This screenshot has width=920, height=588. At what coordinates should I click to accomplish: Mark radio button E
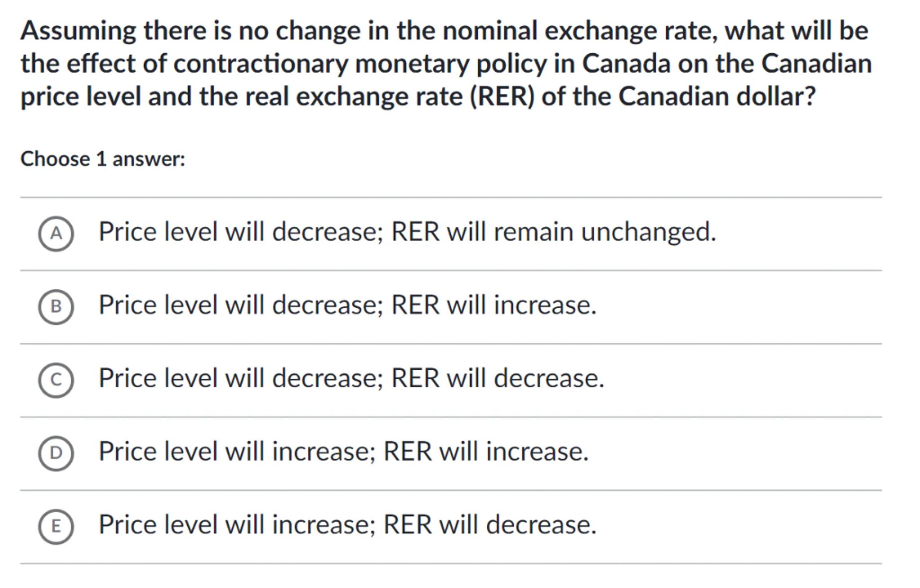[56, 526]
